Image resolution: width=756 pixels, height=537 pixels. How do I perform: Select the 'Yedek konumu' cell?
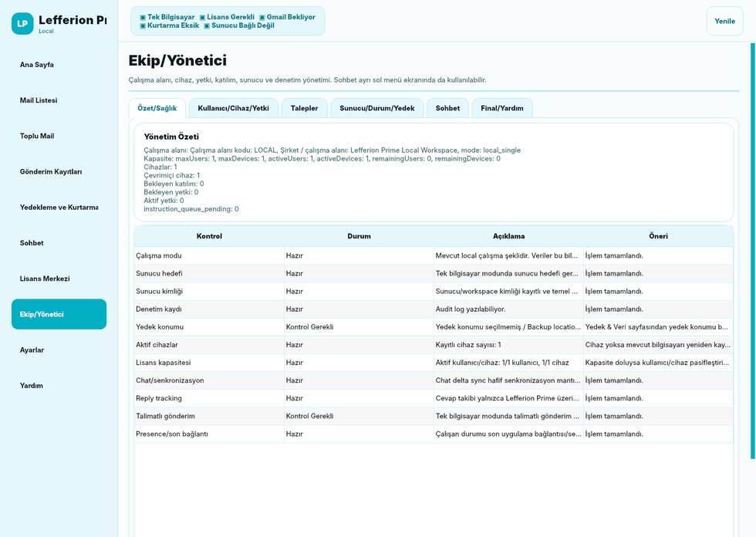coord(209,327)
